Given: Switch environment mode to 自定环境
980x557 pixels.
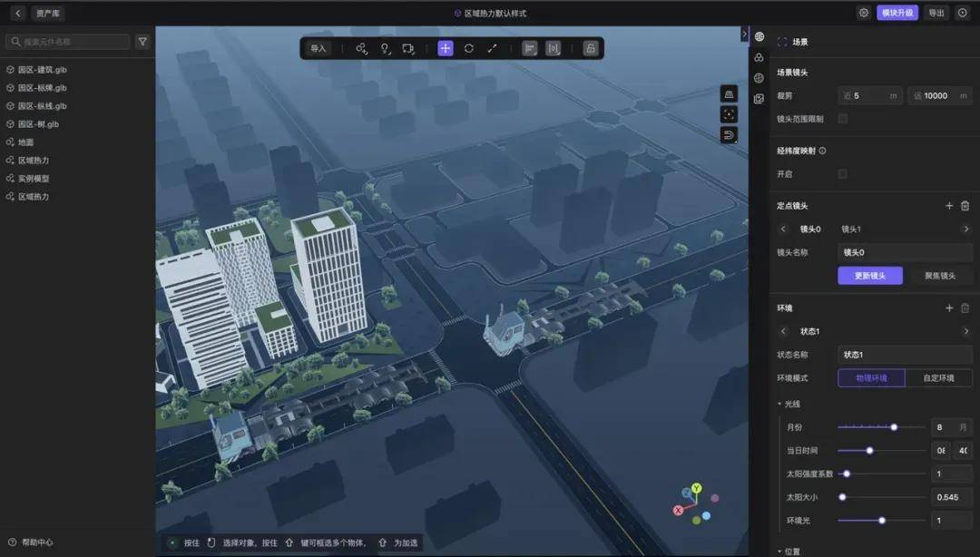Looking at the screenshot, I should pos(938,377).
